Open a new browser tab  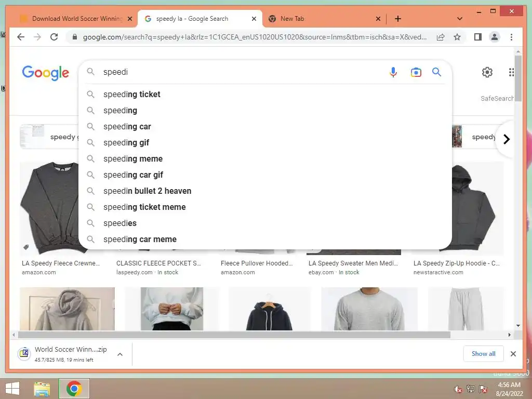398,19
